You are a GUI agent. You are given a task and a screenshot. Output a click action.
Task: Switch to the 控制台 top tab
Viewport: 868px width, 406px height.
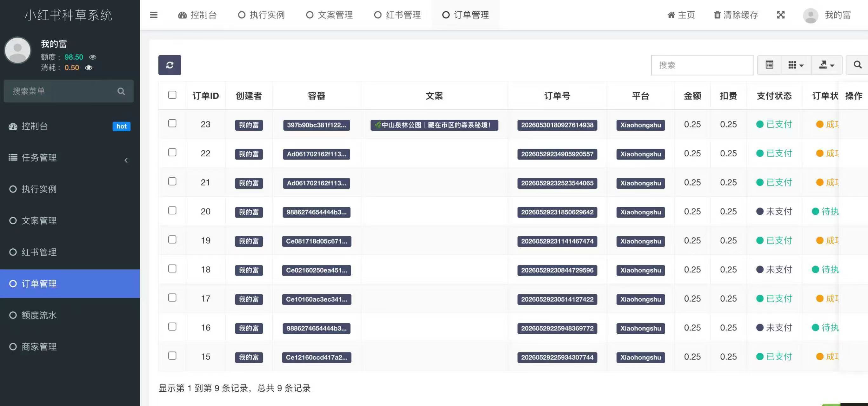197,15
